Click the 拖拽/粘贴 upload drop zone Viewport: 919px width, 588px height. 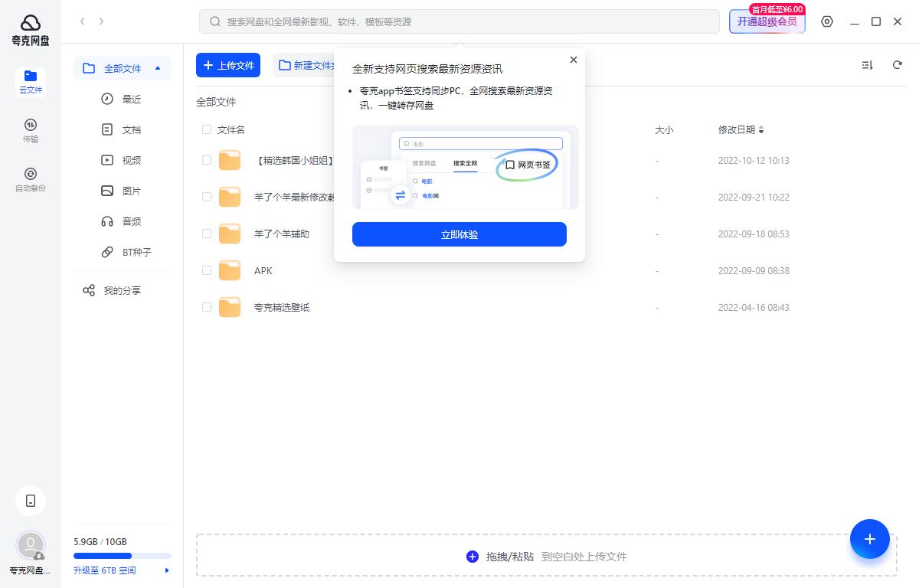coord(547,555)
